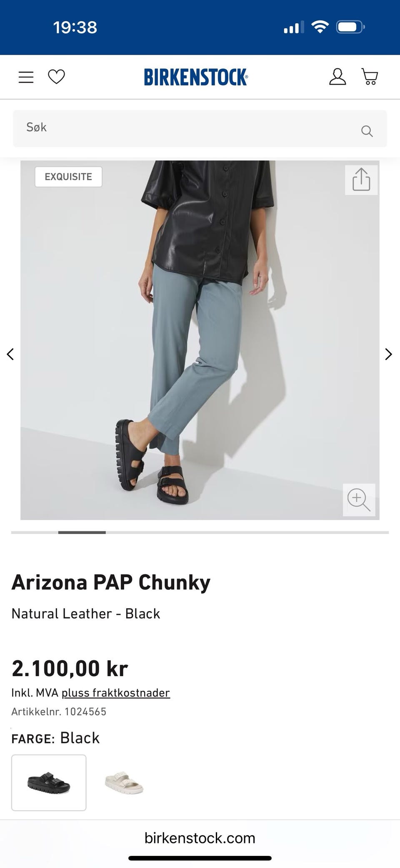Tap the EXQUISITE badge label

68,177
